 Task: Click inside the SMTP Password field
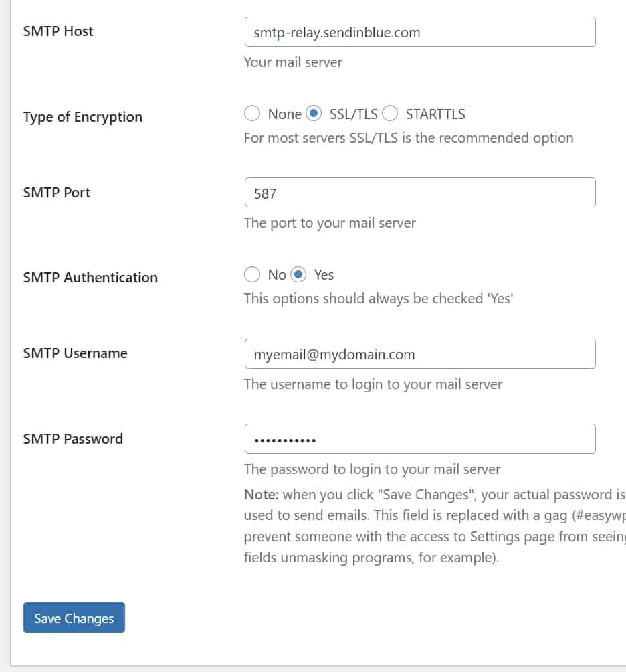click(x=419, y=439)
